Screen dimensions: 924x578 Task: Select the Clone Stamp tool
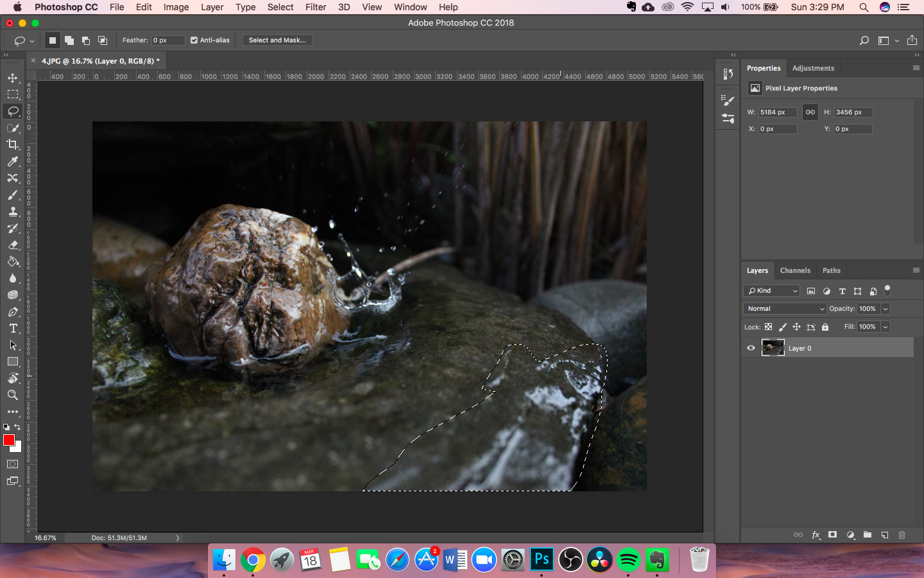tap(13, 211)
